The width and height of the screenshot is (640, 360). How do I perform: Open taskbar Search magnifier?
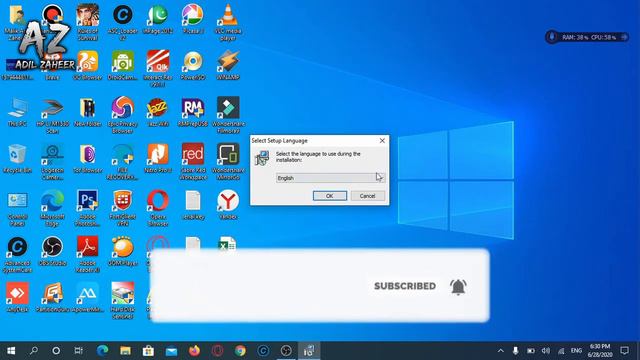tap(34, 351)
